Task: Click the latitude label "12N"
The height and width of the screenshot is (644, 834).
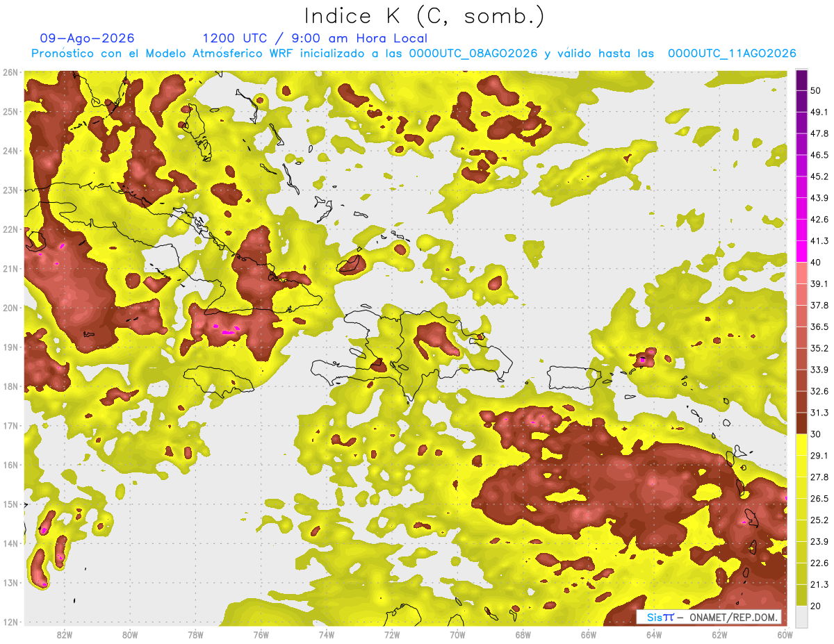Action: pyautogui.click(x=10, y=622)
